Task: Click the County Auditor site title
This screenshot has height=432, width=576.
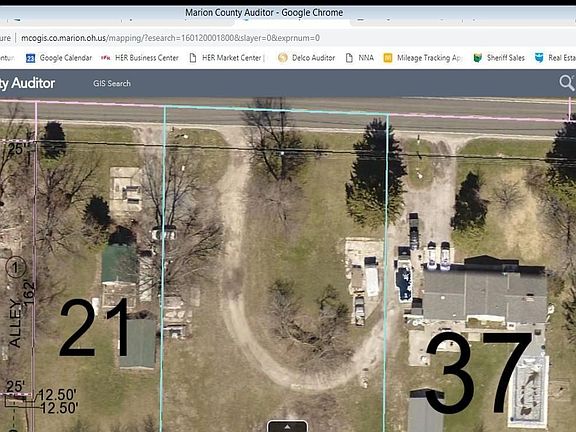Action: coord(28,83)
